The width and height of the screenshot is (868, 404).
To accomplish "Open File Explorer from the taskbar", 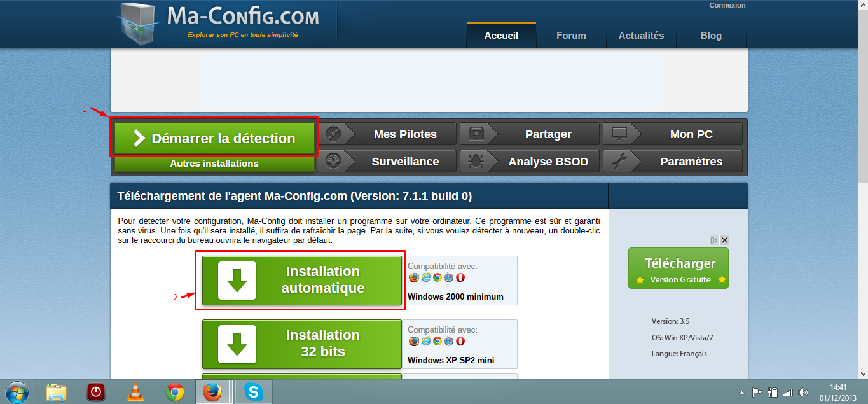I will (x=57, y=393).
